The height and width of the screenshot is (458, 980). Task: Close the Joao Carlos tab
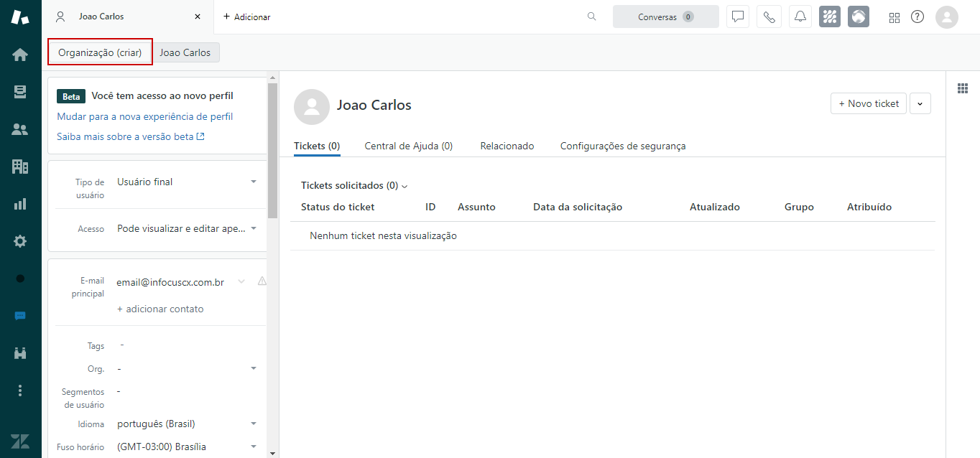[x=198, y=17]
